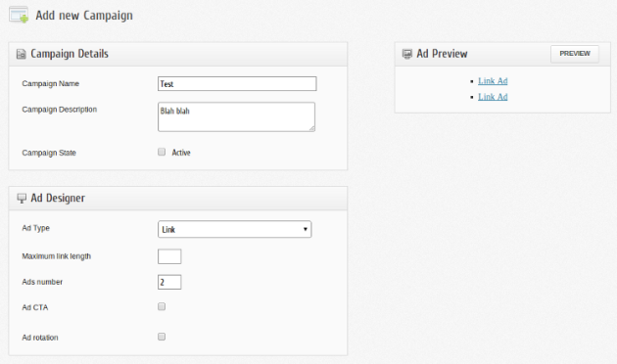
Task: Click the PREVIEW button
Action: 575,54
